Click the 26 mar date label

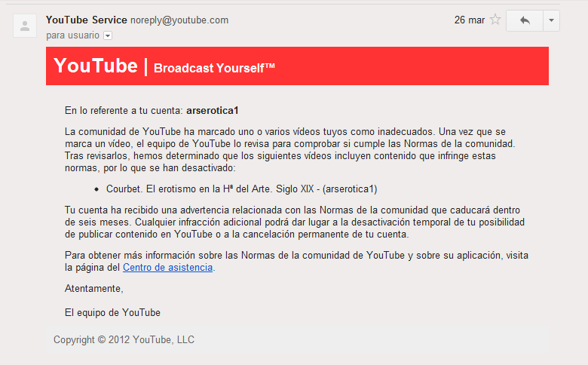(x=470, y=20)
